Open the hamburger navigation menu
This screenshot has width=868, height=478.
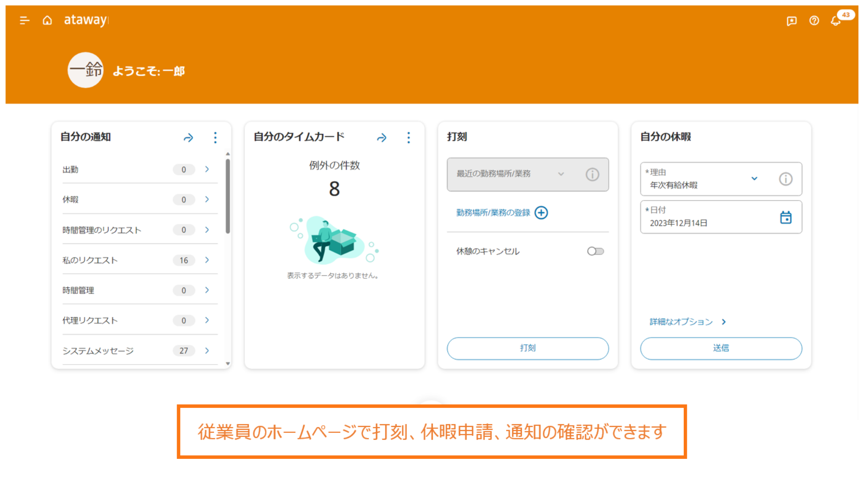pyautogui.click(x=25, y=20)
